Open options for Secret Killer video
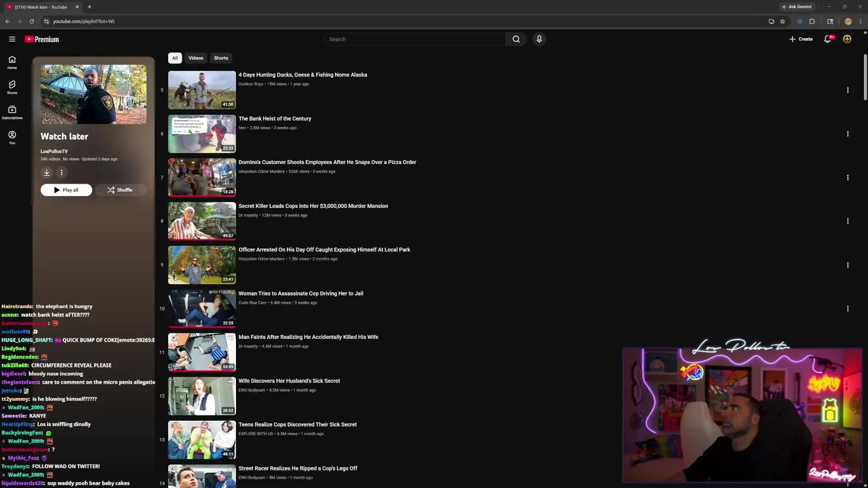The image size is (868, 488). [x=848, y=221]
